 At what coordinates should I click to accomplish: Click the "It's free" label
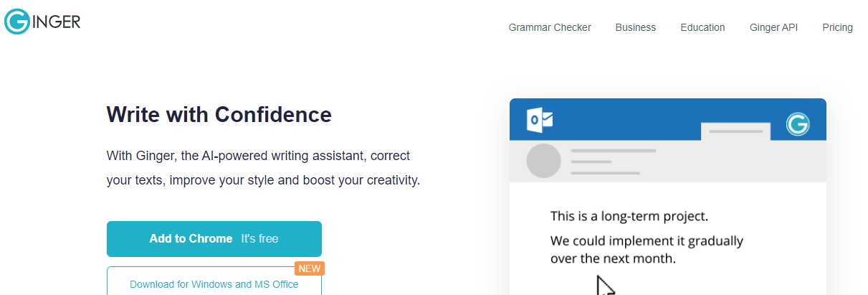click(259, 238)
